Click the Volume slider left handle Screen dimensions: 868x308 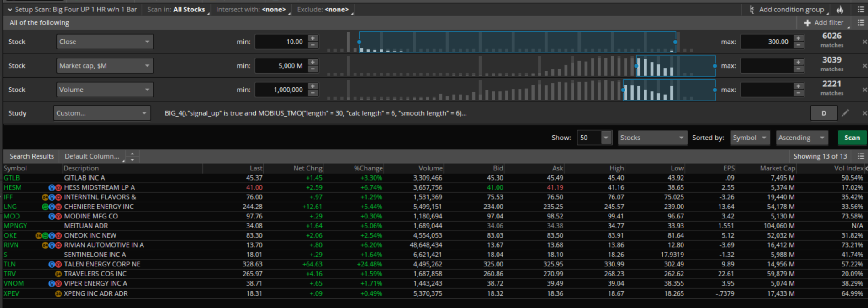tap(624, 90)
